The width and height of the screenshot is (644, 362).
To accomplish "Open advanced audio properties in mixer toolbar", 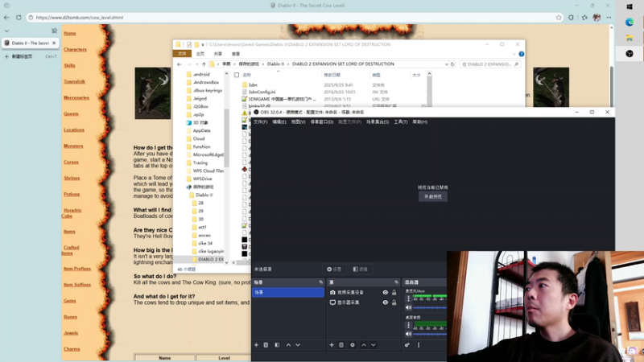I will pos(407,345).
